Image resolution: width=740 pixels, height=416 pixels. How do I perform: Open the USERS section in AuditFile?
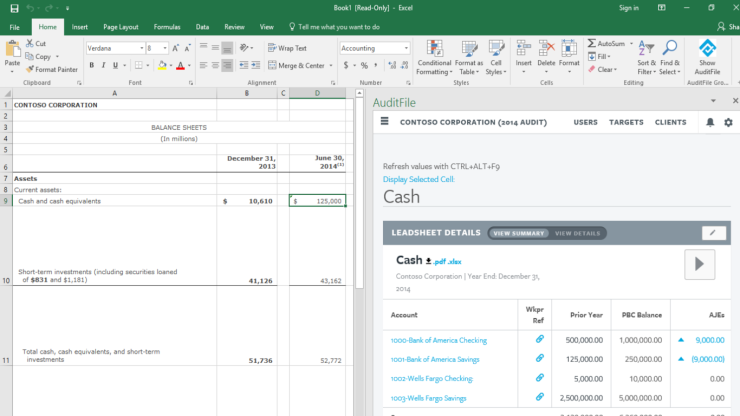(x=585, y=122)
